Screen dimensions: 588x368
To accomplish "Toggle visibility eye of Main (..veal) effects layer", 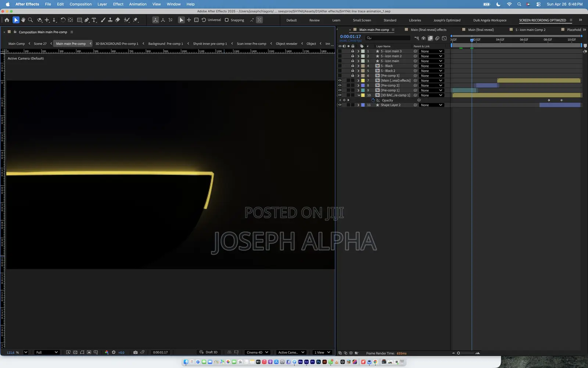I will pyautogui.click(x=340, y=80).
